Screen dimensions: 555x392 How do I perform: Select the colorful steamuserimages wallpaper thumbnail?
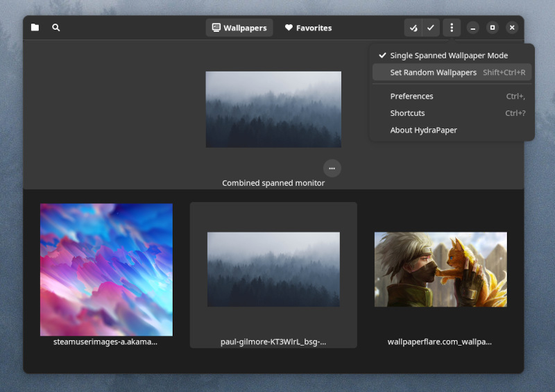pyautogui.click(x=106, y=269)
